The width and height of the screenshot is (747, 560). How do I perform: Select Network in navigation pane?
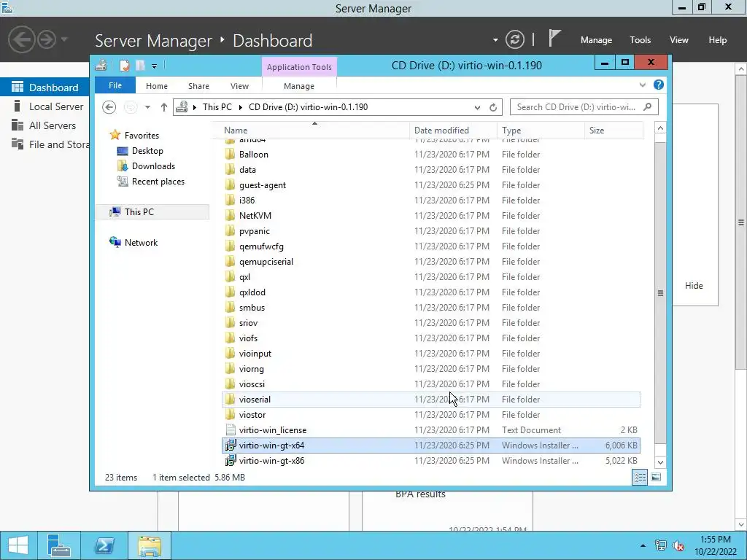141,242
